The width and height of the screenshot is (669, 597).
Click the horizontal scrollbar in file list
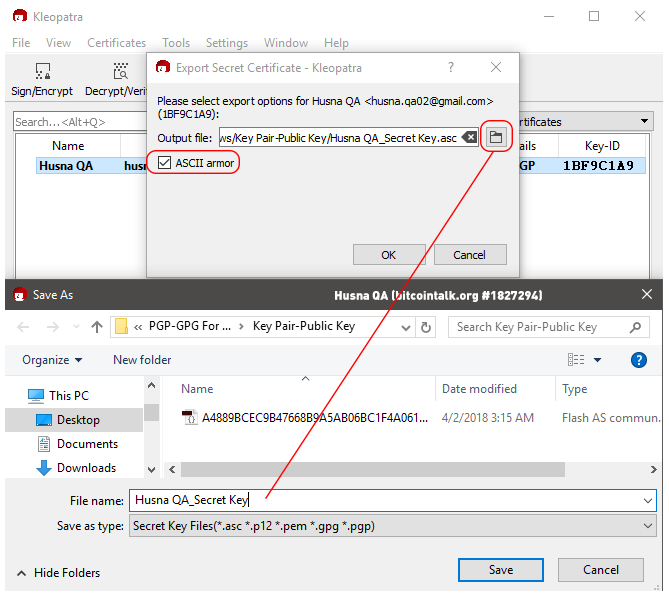click(x=372, y=469)
